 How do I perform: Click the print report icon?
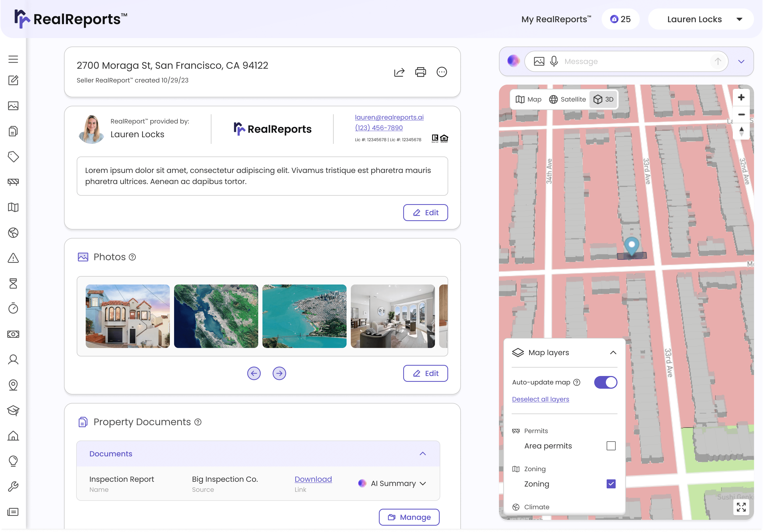(x=420, y=72)
